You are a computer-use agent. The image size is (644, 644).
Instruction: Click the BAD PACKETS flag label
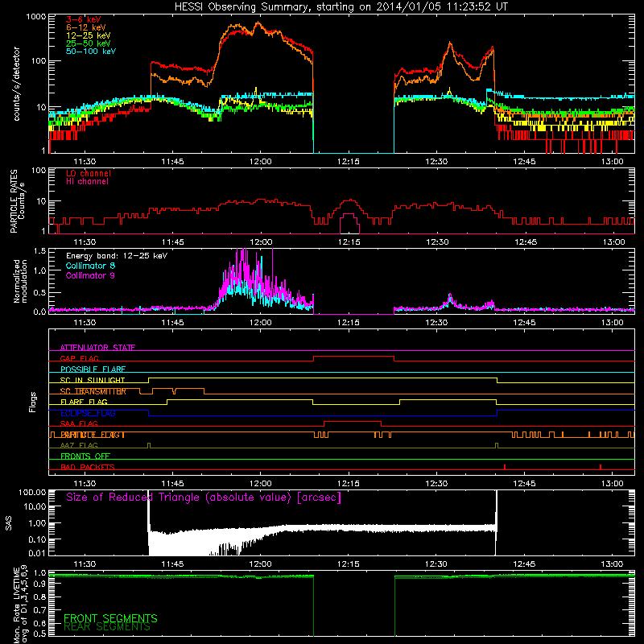(x=88, y=467)
